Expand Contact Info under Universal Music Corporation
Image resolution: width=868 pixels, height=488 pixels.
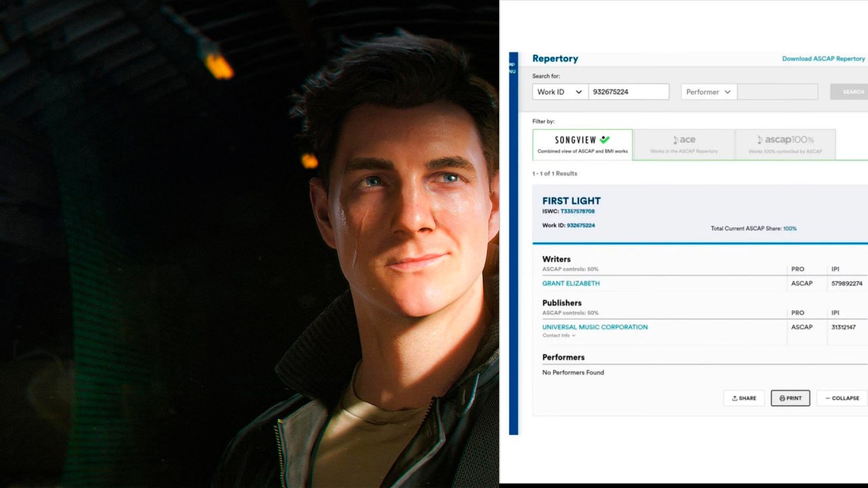(559, 335)
